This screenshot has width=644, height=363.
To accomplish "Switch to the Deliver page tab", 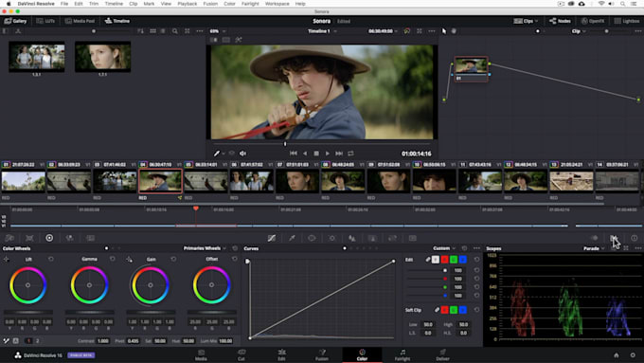I will click(x=442, y=354).
